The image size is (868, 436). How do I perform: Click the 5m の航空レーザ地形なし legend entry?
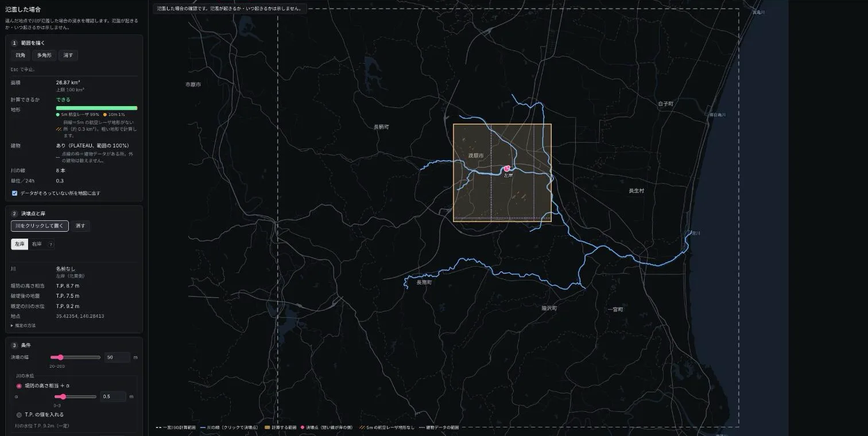coord(387,427)
